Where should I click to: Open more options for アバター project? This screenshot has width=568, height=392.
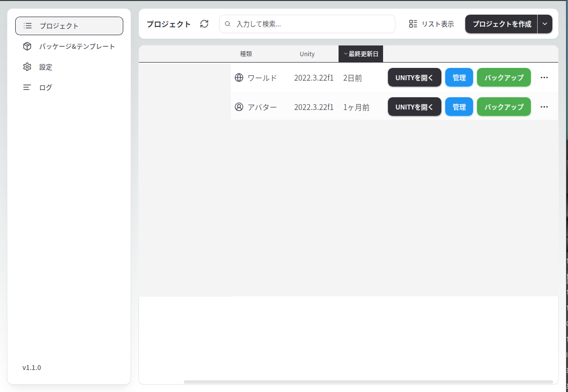(544, 107)
